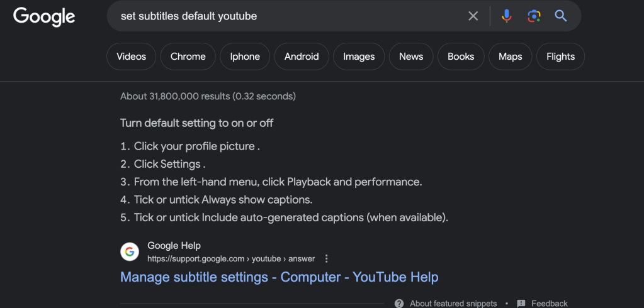The height and width of the screenshot is (308, 644).
Task: Click the Google Help site name
Action: [174, 246]
